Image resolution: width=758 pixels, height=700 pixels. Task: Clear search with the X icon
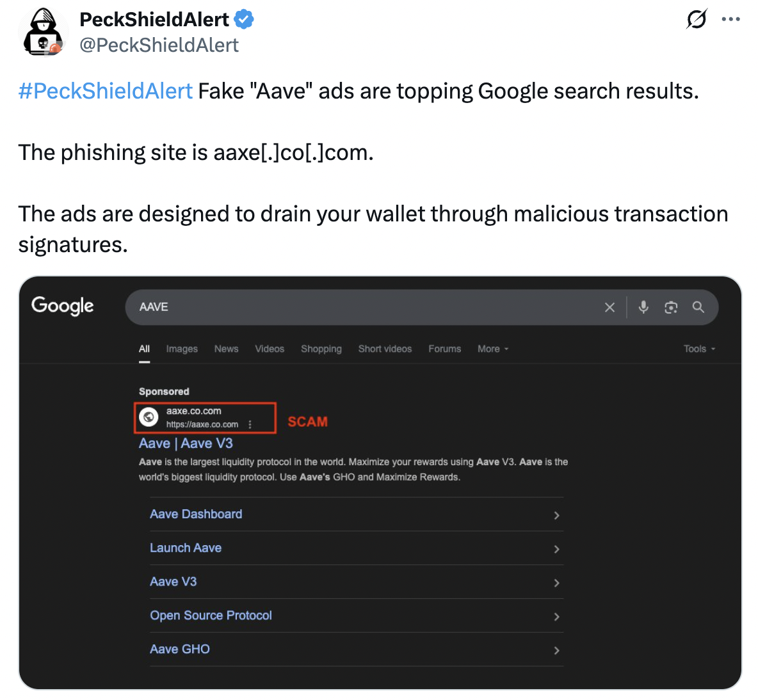[609, 307]
